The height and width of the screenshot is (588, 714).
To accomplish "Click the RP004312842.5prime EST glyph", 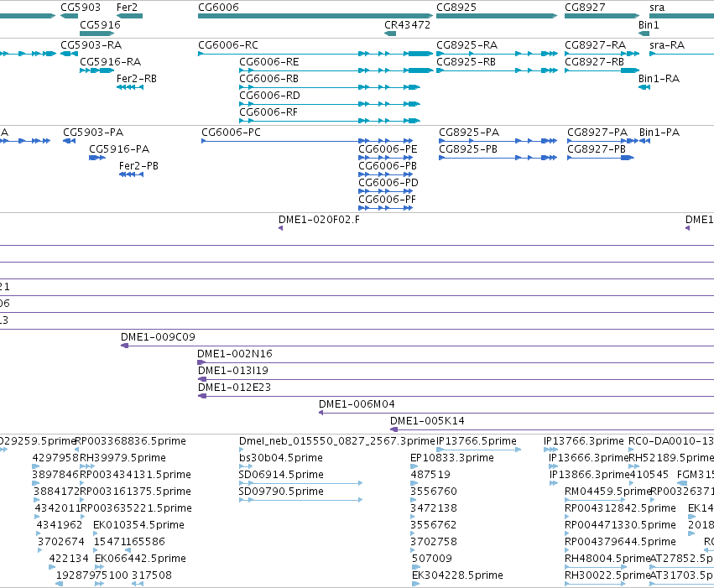I will coord(567,517).
